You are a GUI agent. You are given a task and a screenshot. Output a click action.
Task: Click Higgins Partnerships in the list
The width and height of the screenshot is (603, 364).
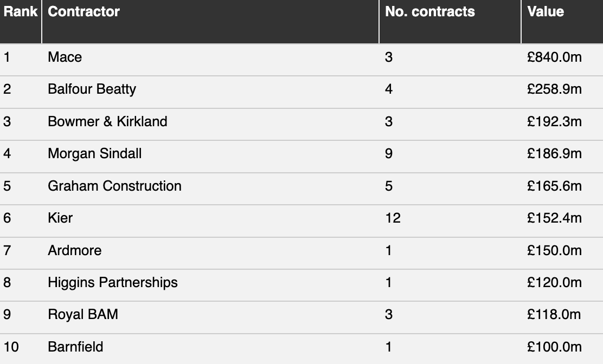click(x=113, y=283)
